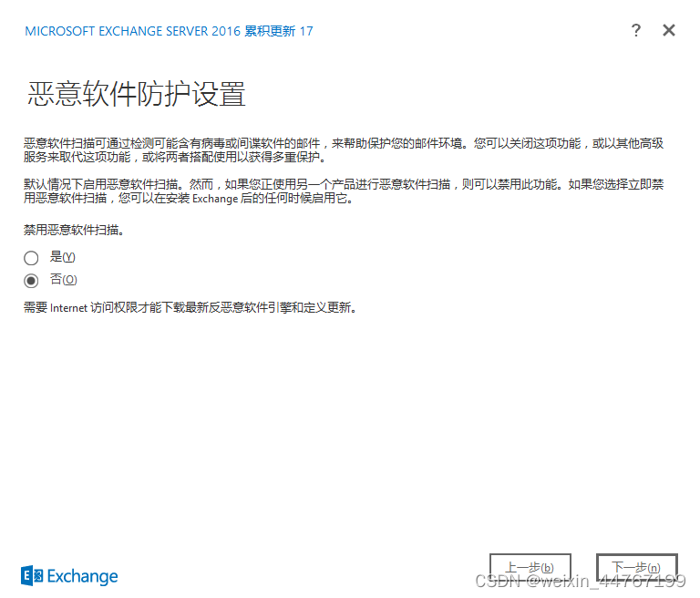Viewport: 700px width, 598px height.
Task: Click the 需要 Internet 访问权限 notice text
Action: (190, 308)
